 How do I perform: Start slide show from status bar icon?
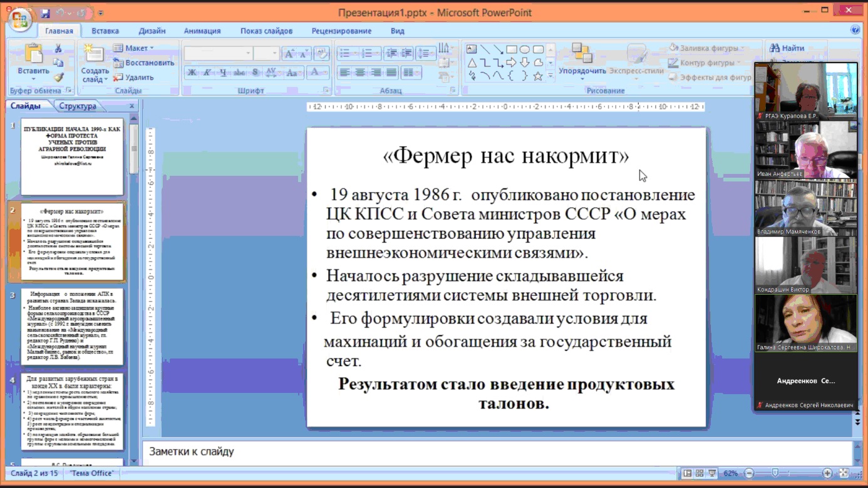pos(712,474)
